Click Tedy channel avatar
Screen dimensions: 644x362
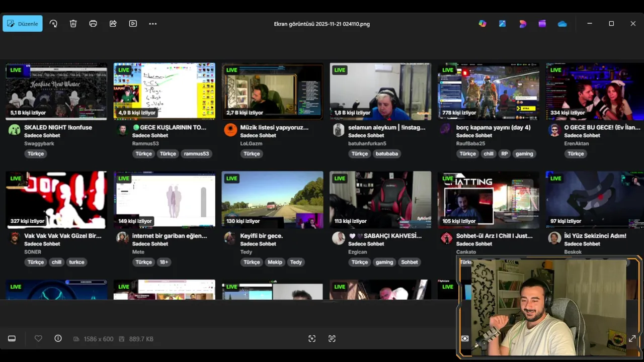[x=230, y=238]
